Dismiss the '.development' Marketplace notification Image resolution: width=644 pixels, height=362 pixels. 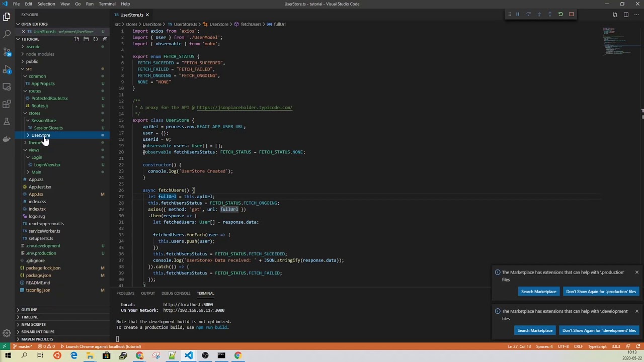[x=636, y=311]
